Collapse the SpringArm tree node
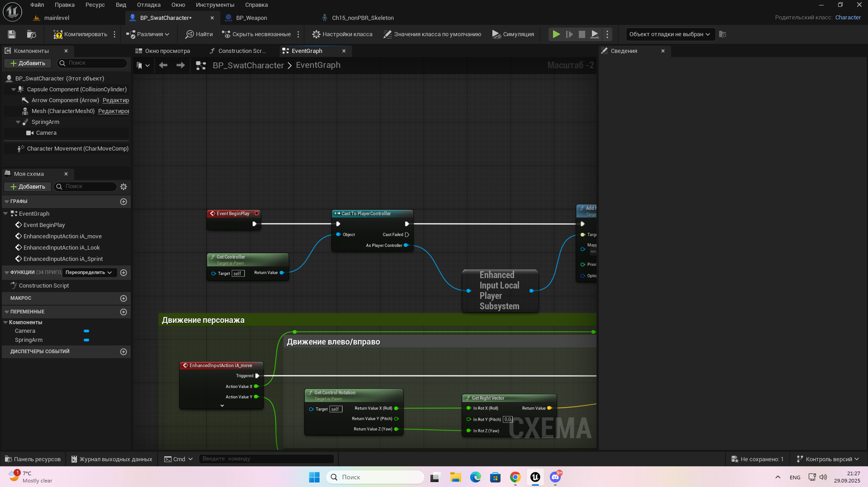 (x=18, y=122)
